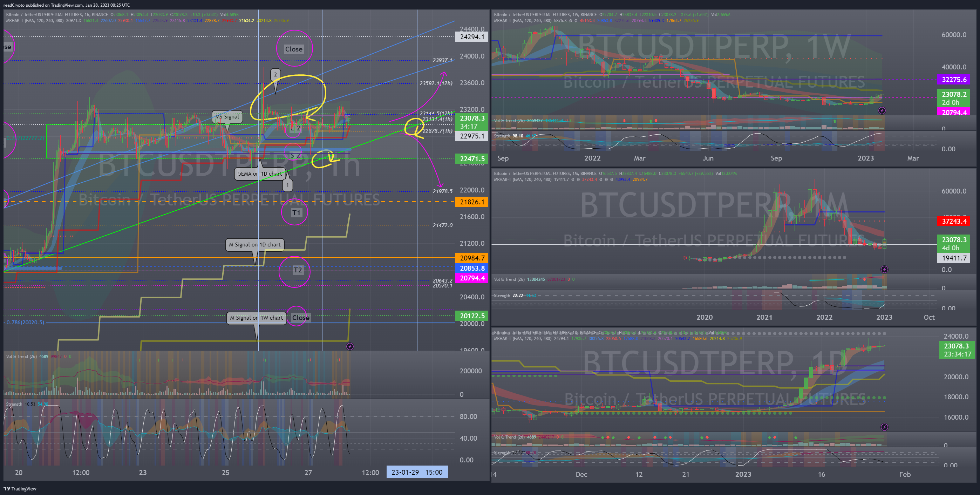Viewport: 980px width, 495px height.
Task: Click the 24294.1 price label
Action: 472,37
